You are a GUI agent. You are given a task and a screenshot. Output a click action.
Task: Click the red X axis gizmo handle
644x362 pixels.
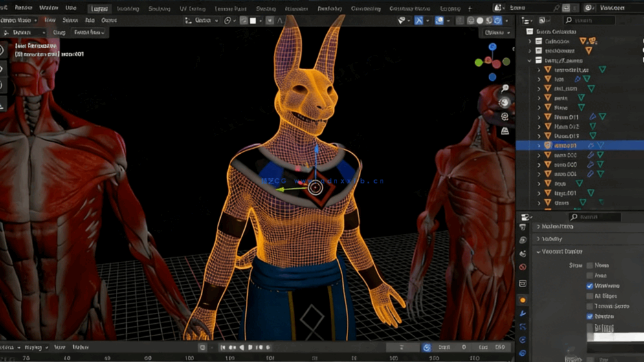[496, 63]
